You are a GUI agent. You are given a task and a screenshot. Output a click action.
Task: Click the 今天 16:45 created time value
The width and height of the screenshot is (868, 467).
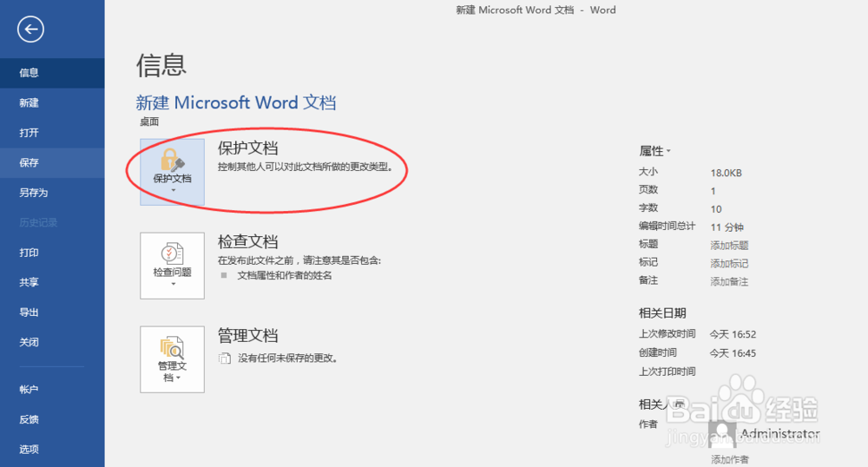pyautogui.click(x=733, y=353)
